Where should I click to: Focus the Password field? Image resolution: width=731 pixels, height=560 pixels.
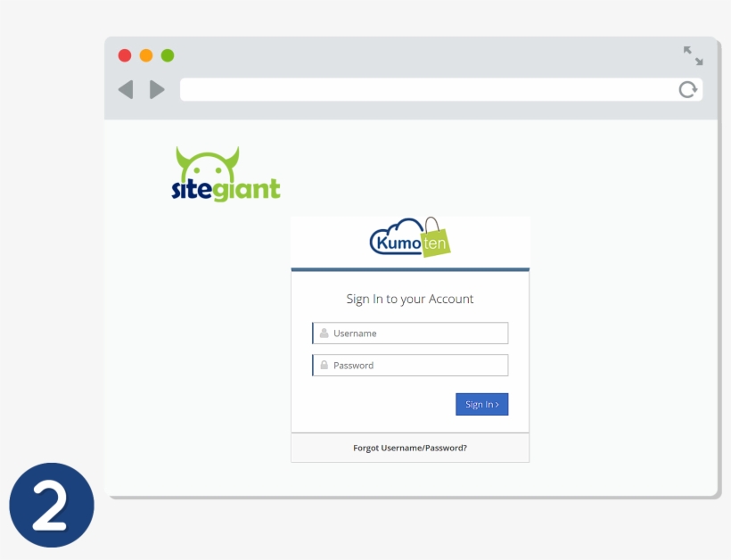[x=410, y=365]
